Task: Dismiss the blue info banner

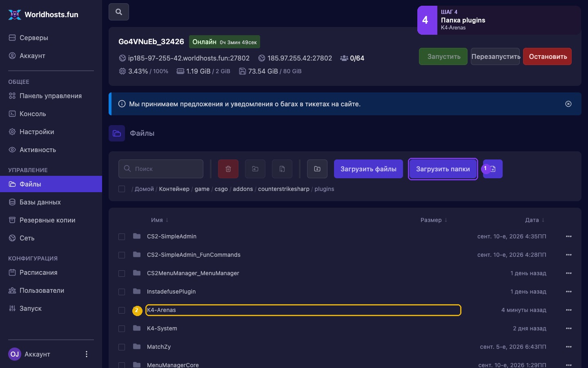Action: coord(568,104)
